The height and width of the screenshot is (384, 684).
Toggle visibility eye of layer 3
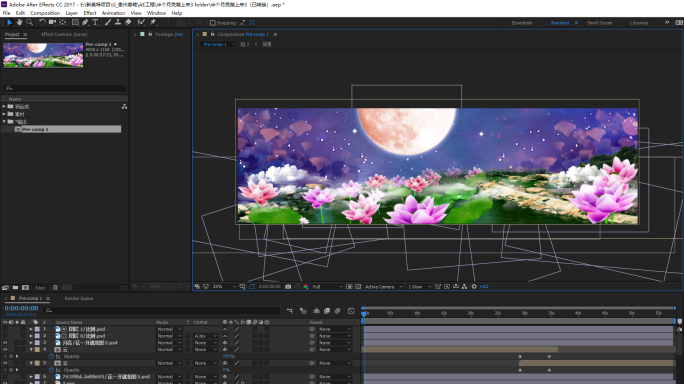point(5,343)
